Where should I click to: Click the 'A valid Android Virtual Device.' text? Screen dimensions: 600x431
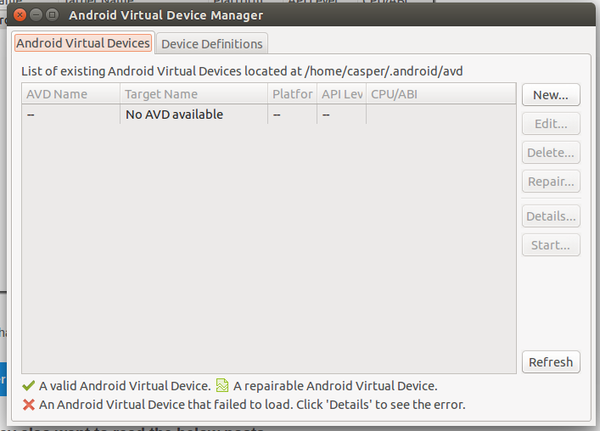[125, 386]
